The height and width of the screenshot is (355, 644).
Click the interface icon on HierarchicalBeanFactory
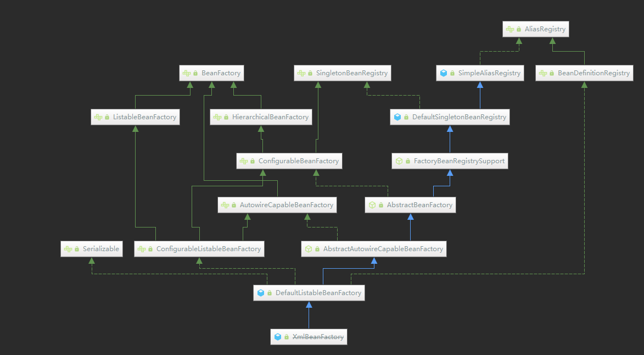coord(217,117)
